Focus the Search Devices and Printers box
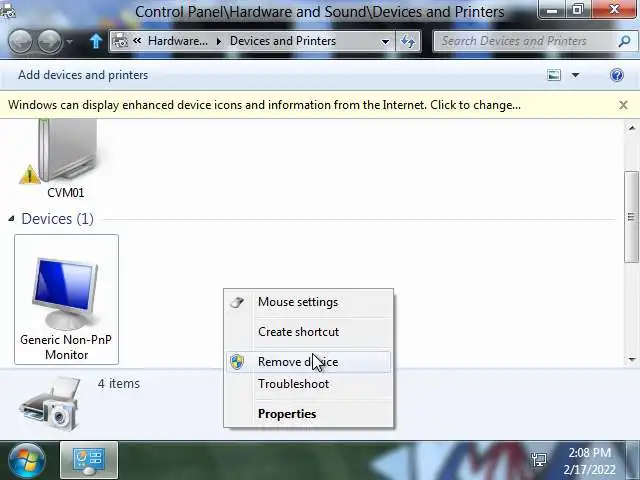Viewport: 640px width, 480px height. 526,41
